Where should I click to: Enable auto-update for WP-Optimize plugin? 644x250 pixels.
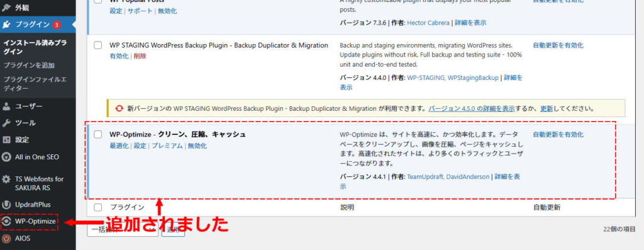(x=558, y=135)
